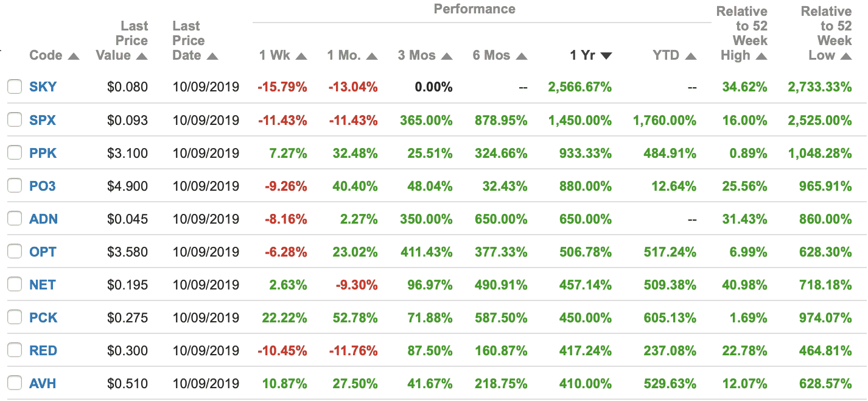Sort by Last Price Date arrow
868x401 pixels.
pyautogui.click(x=212, y=57)
